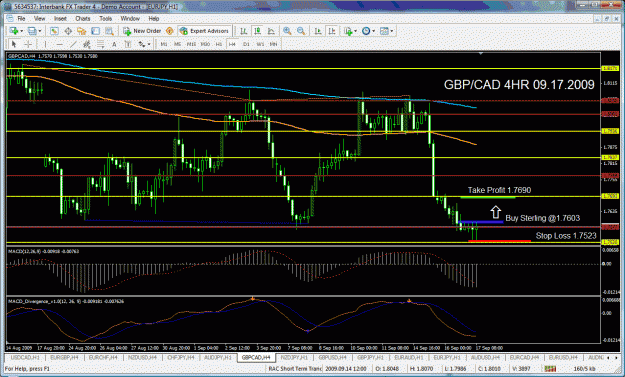Click the chart shift triangle marker
625x377 pixels.
pos(481,53)
